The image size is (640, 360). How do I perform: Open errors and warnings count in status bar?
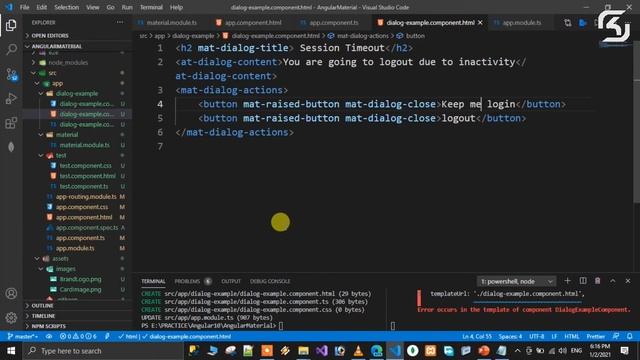78,336
